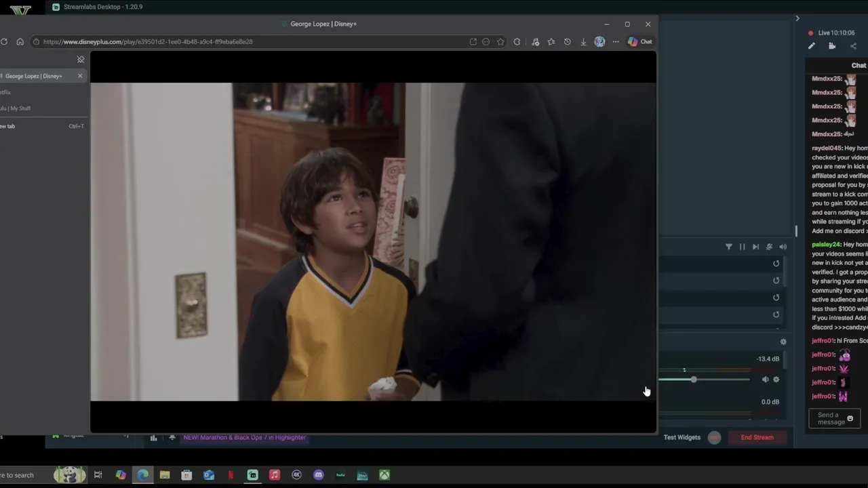Open page in app icon in address bar

(473, 41)
